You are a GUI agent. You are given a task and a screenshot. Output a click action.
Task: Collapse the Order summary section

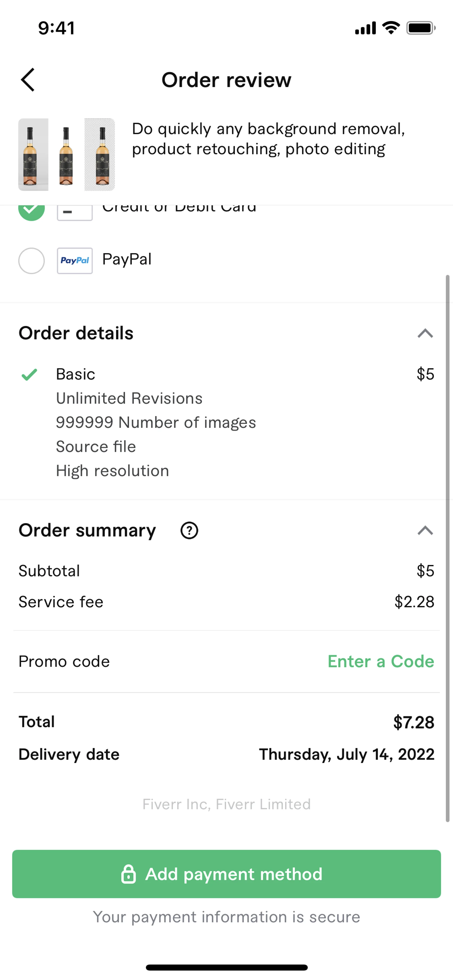click(x=425, y=530)
